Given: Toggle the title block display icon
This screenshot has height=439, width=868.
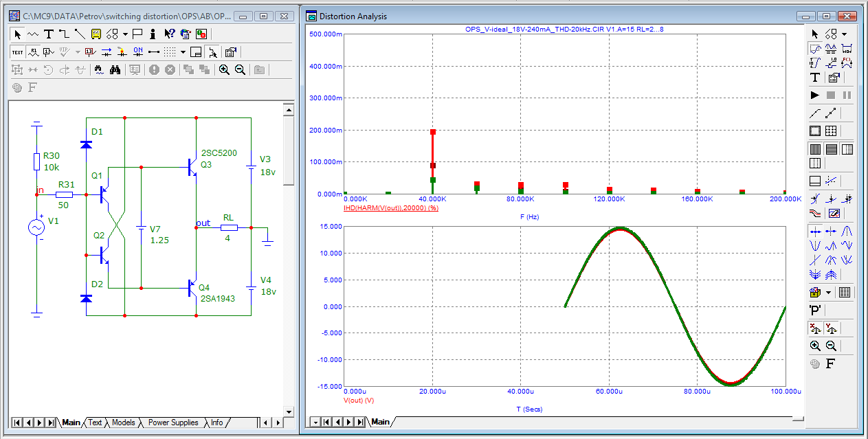Looking at the screenshot, I should point(196,52).
